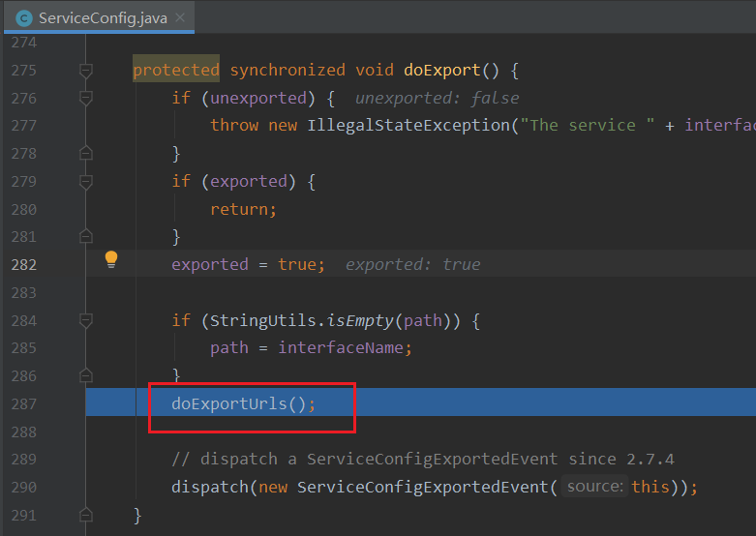Click the yellow lightbulb intention icon on line 282
The image size is (756, 536).
(x=111, y=259)
